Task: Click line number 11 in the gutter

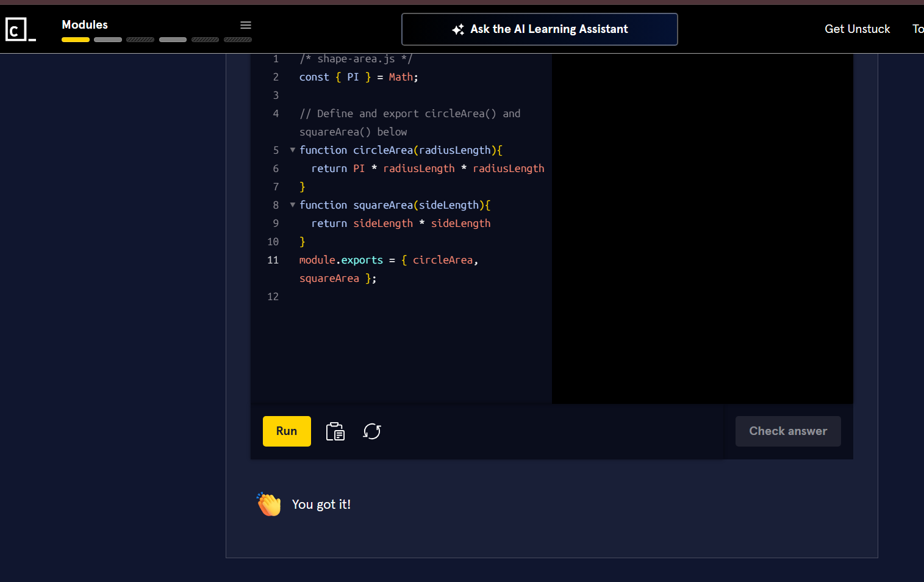Action: pos(273,260)
